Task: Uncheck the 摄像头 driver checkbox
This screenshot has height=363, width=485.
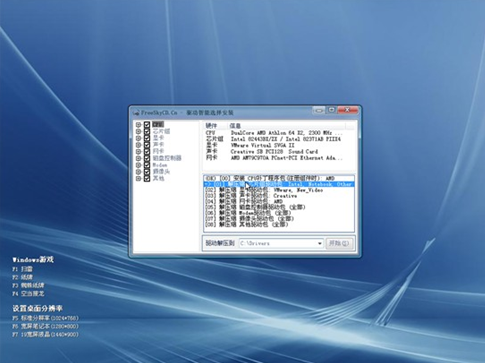Action: tap(147, 172)
